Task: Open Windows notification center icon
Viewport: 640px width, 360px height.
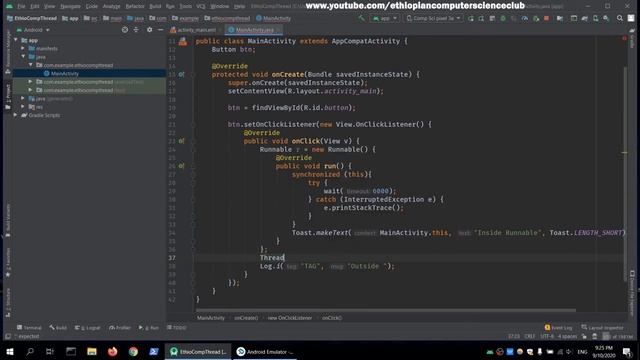Action: (x=627, y=351)
